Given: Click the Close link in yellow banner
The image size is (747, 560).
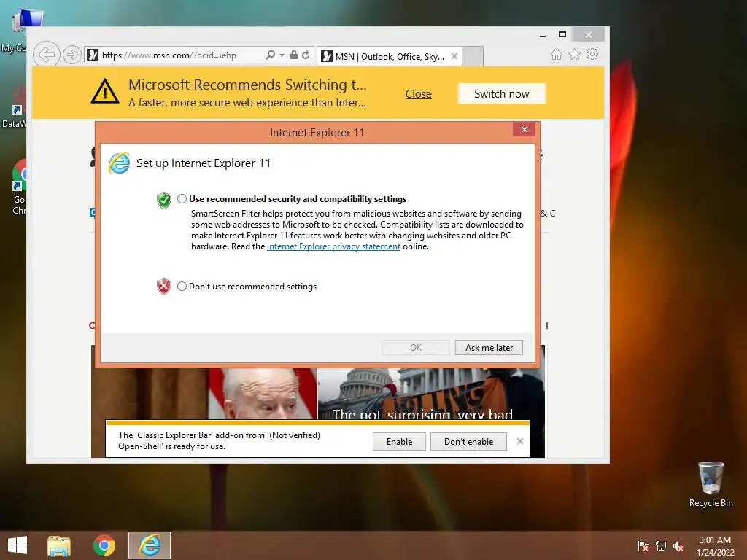Looking at the screenshot, I should click(x=418, y=94).
